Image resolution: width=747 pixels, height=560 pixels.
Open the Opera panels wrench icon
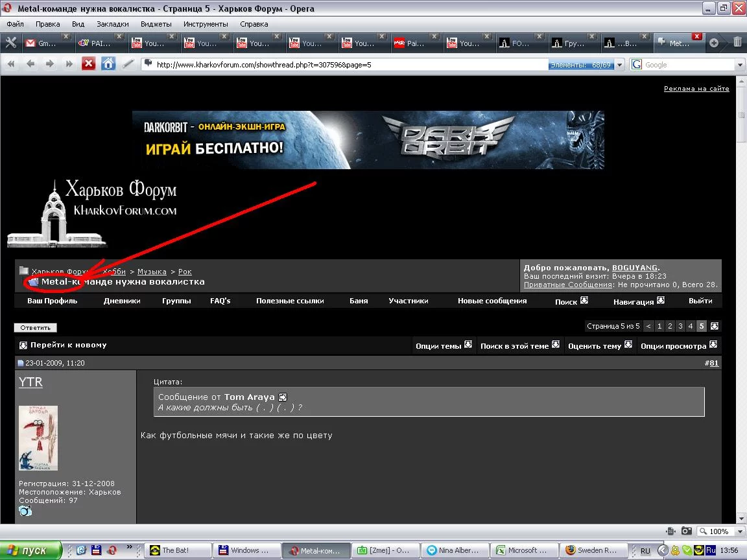[11, 43]
